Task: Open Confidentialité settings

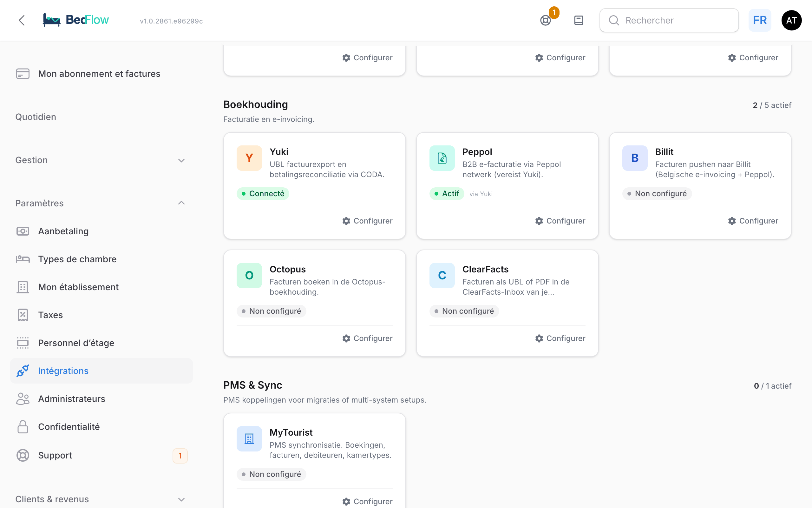Action: coord(101,427)
